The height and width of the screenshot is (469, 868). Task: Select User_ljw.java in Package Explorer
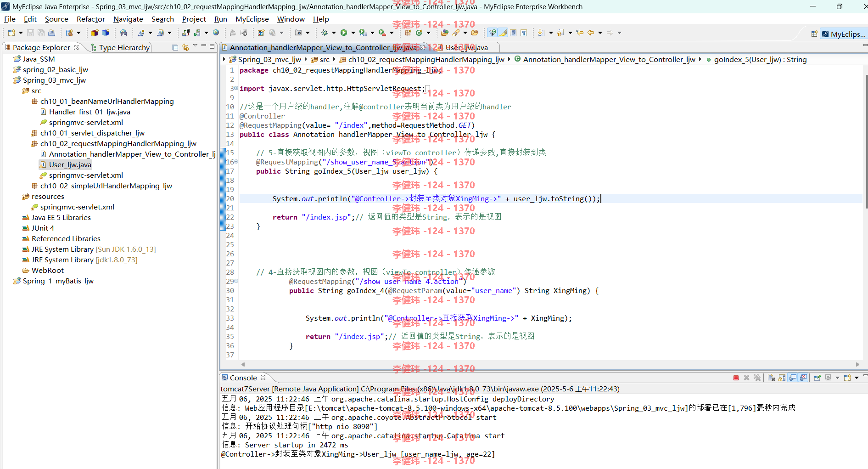[66, 164]
